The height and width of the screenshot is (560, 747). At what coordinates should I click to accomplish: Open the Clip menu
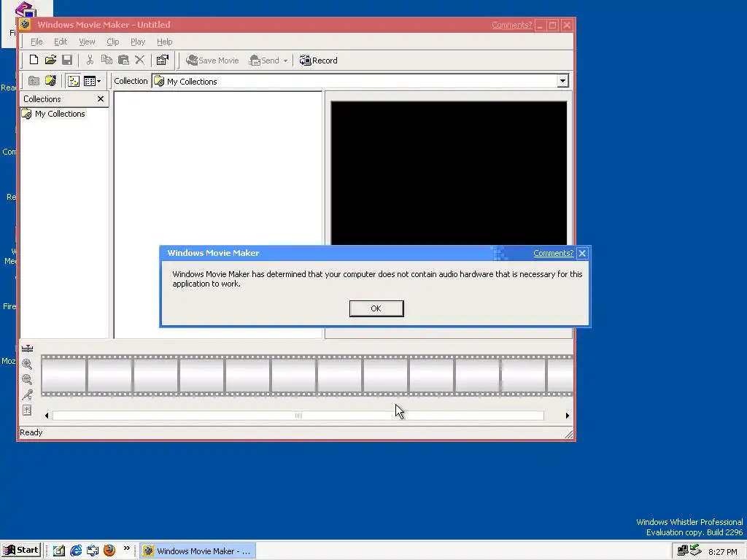coord(113,42)
